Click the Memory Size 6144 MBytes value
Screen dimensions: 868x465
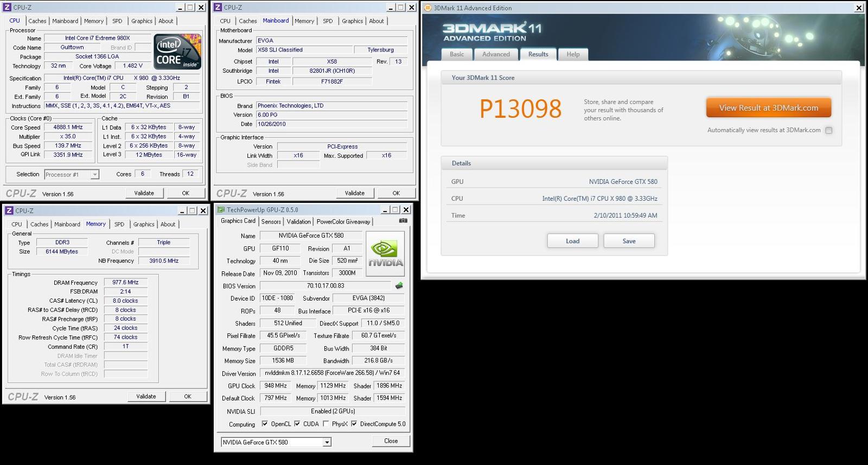[x=62, y=252]
